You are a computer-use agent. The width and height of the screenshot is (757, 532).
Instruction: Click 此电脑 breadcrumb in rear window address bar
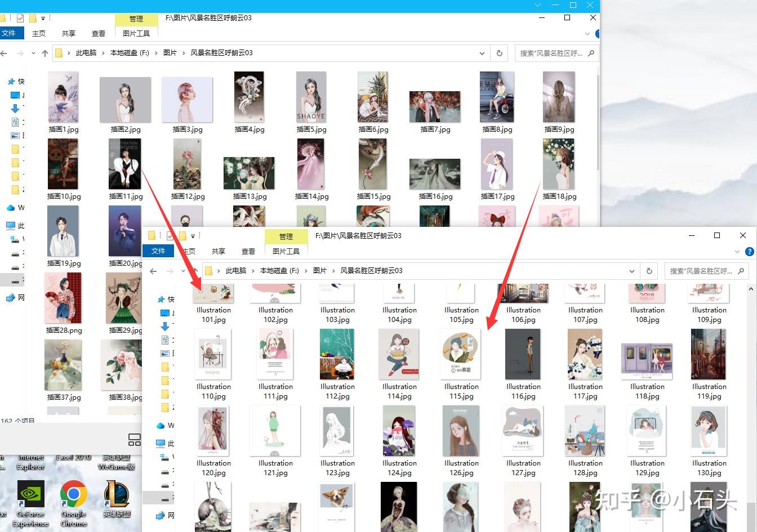86,53
